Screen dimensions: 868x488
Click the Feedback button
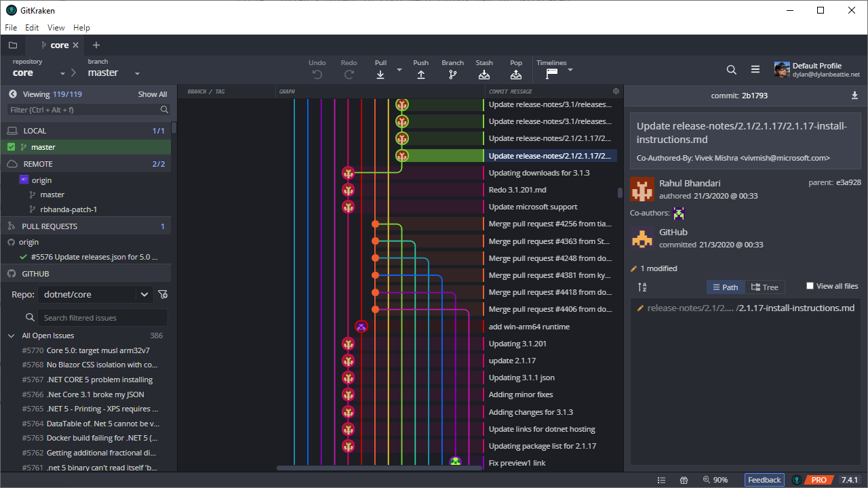764,480
